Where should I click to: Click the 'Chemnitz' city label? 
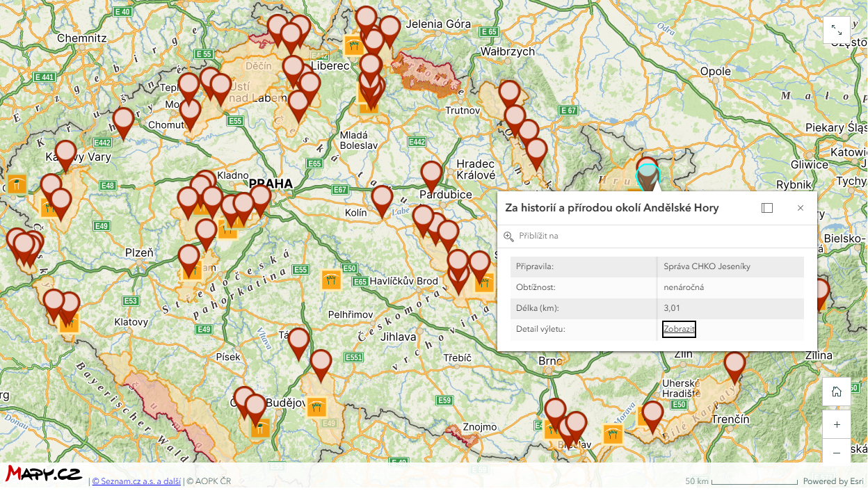pos(81,38)
